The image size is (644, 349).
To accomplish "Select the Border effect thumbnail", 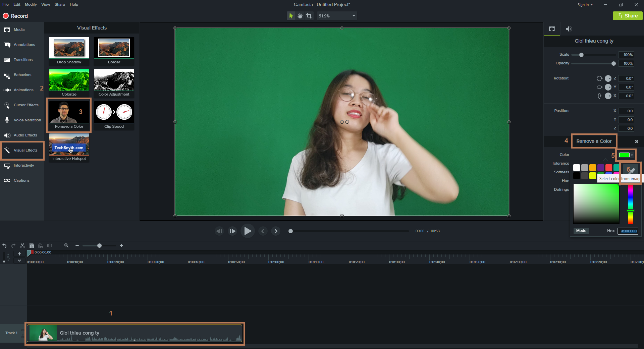I will point(114,51).
